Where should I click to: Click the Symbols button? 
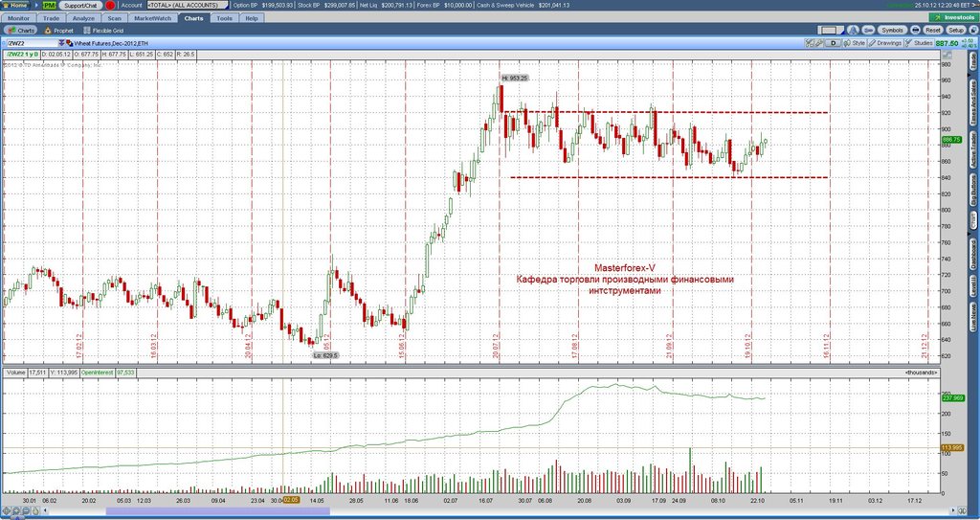pyautogui.click(x=892, y=30)
